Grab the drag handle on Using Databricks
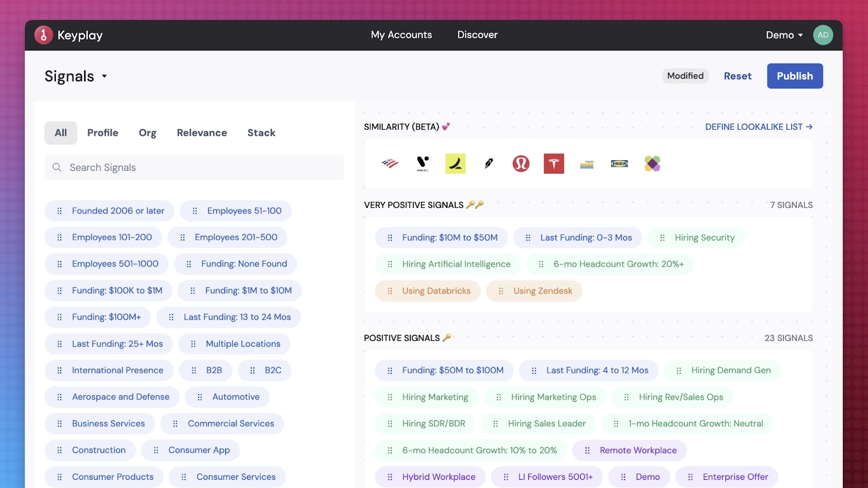Image resolution: width=868 pixels, height=488 pixels. click(390, 291)
